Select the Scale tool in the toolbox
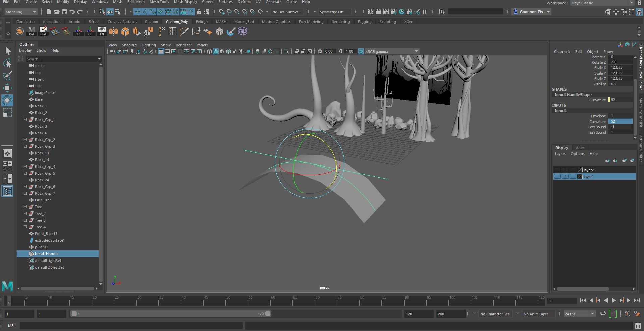 [x=7, y=113]
